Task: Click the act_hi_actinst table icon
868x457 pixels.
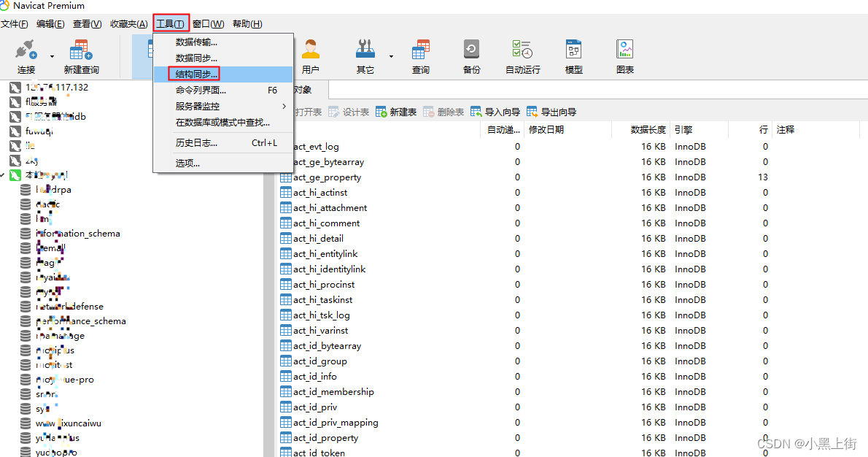Action: coord(286,193)
